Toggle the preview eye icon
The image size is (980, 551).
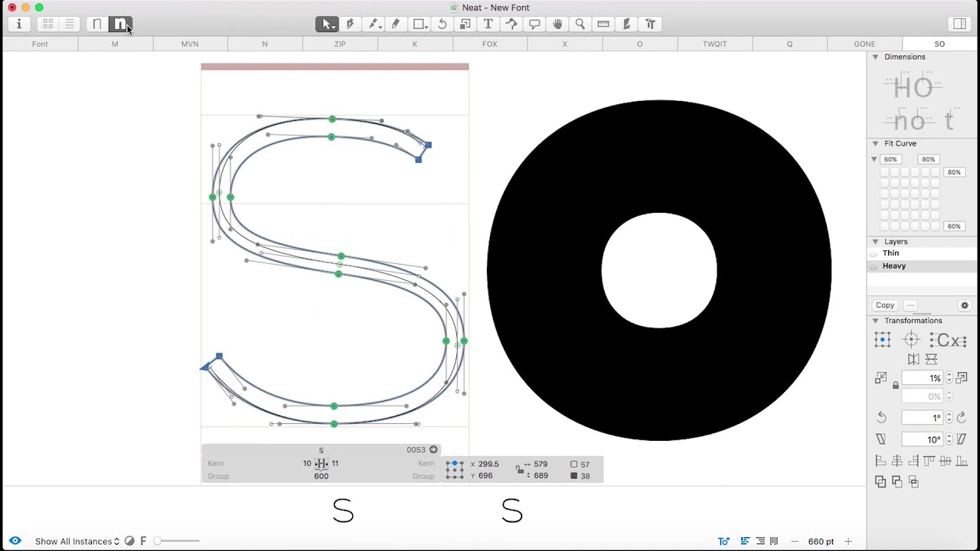pos(15,541)
